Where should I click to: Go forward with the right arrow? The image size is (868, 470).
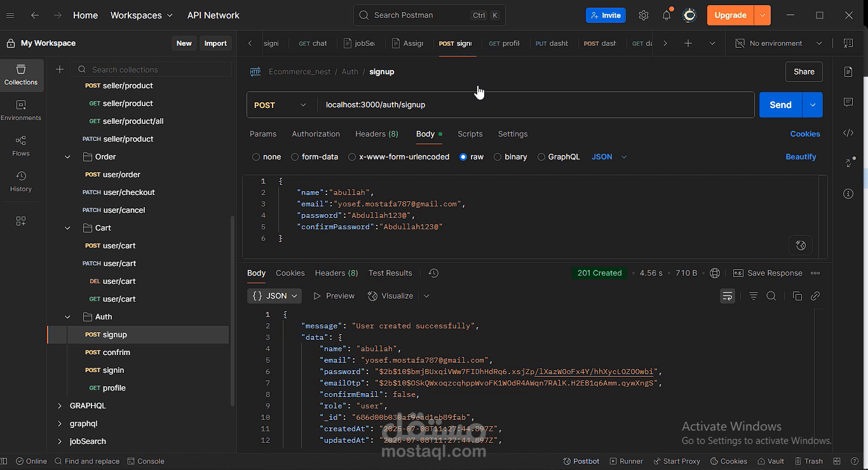tap(58, 15)
